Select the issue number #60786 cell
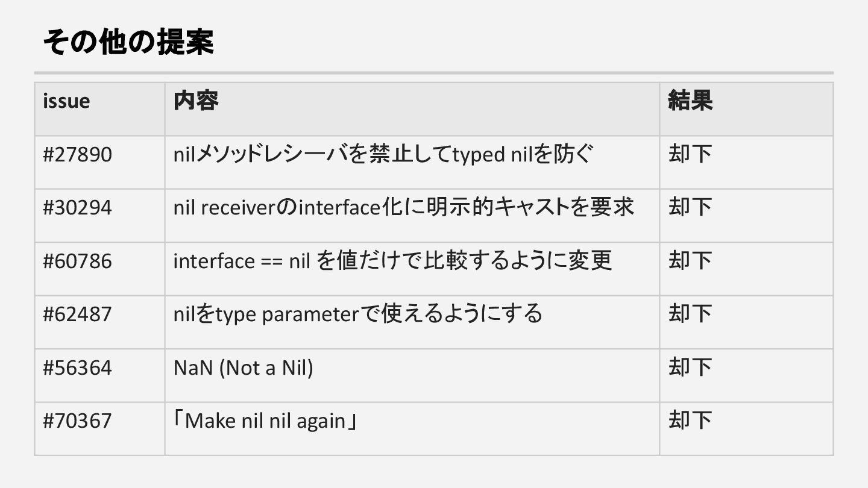This screenshot has height=488, width=868. coord(77,261)
